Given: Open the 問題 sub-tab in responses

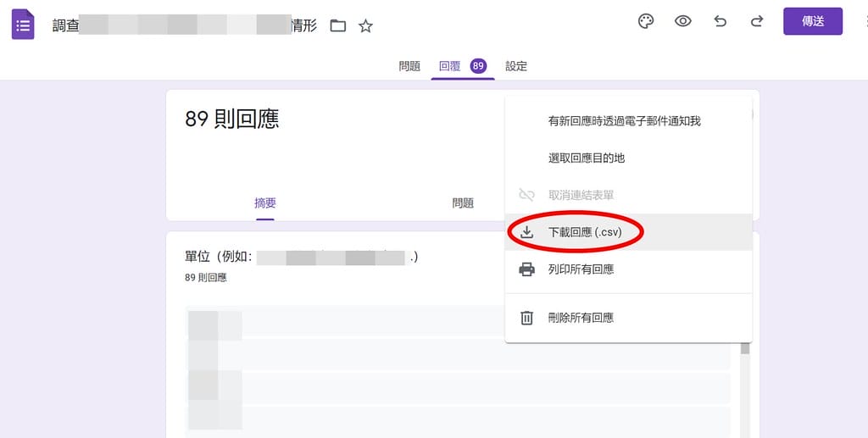Looking at the screenshot, I should click(463, 203).
